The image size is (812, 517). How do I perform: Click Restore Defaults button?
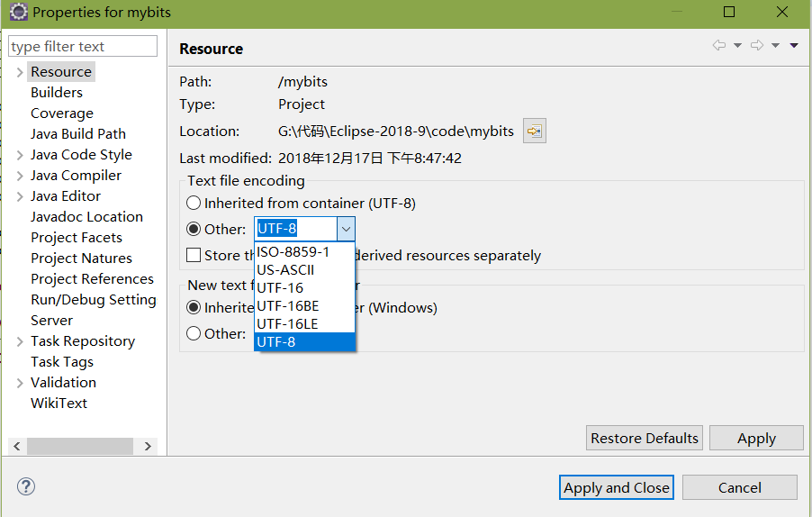[x=645, y=439]
